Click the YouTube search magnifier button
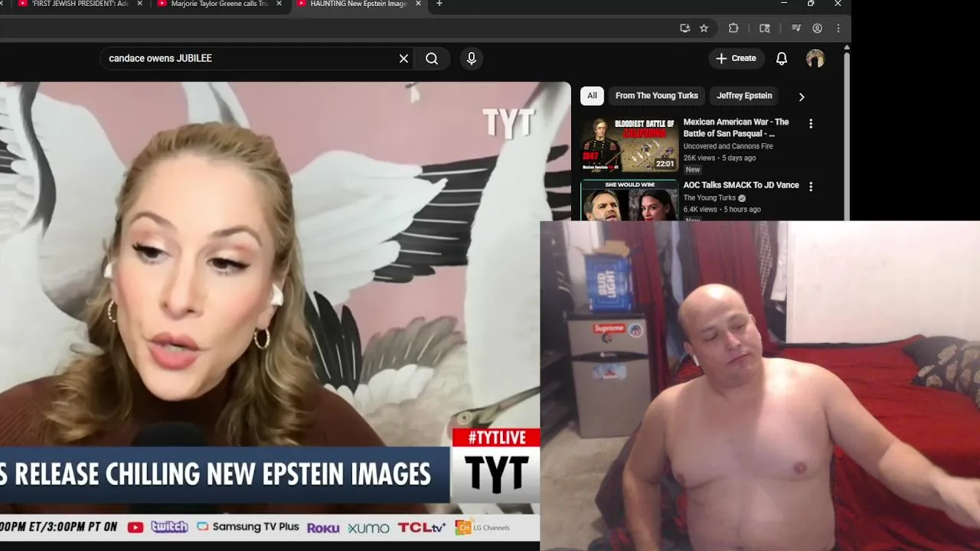Screen dimensions: 980x551 pos(432,58)
